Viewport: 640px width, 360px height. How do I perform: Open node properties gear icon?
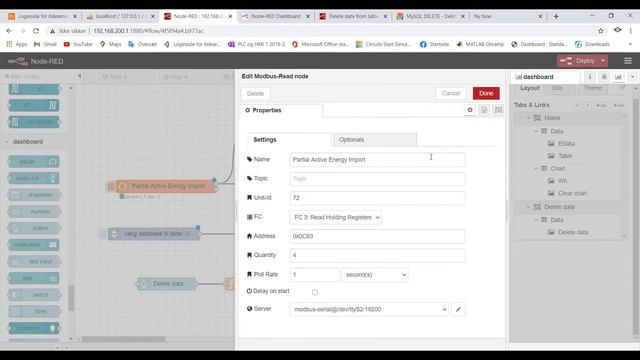470,110
